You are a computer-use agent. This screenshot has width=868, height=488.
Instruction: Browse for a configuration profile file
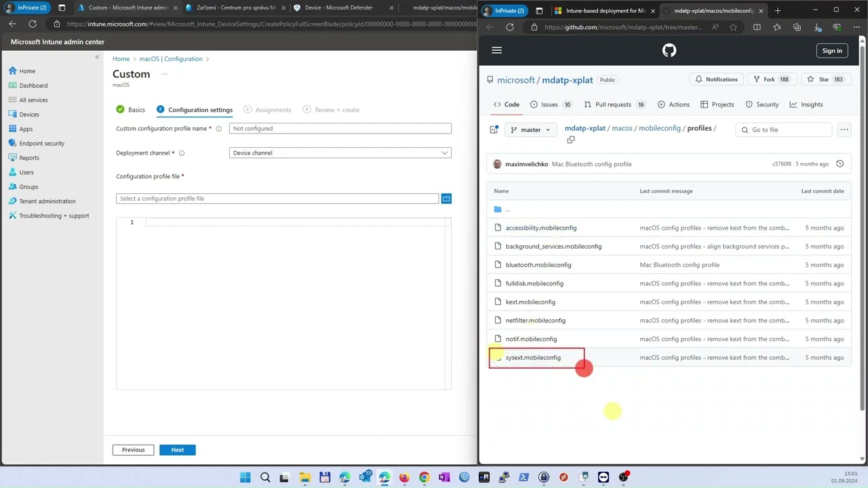[446, 199]
